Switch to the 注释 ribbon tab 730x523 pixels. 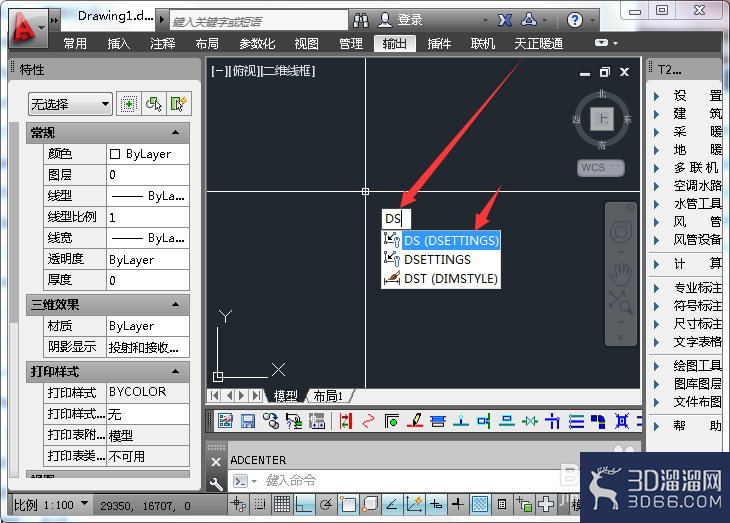click(163, 44)
